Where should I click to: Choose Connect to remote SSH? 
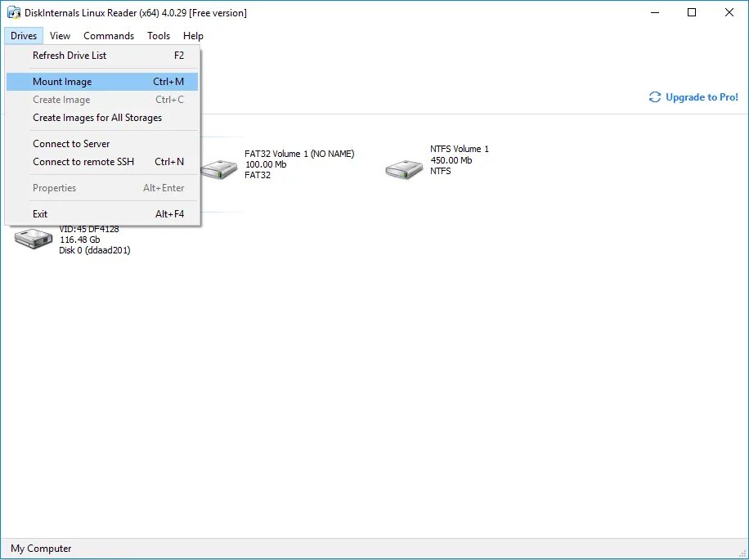pos(102,162)
